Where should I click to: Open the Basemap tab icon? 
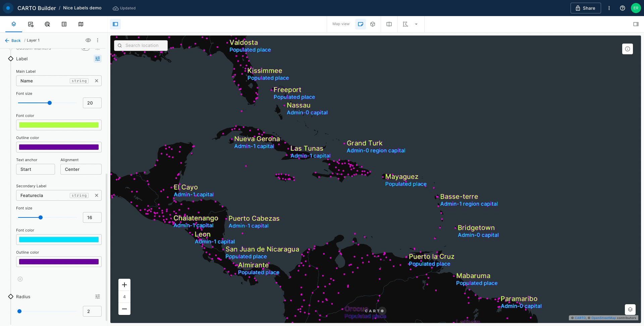81,24
